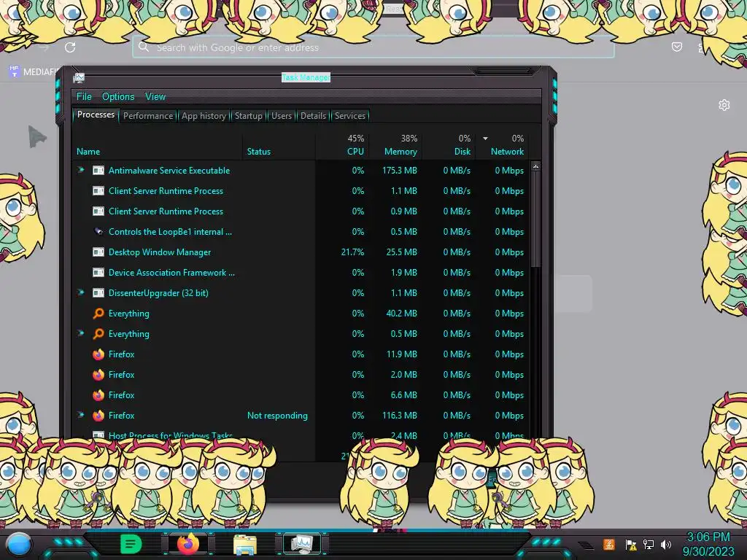Screen dimensions: 747x560
Task: Click the Firefox 2.0 MB process icon
Action: tap(98, 374)
